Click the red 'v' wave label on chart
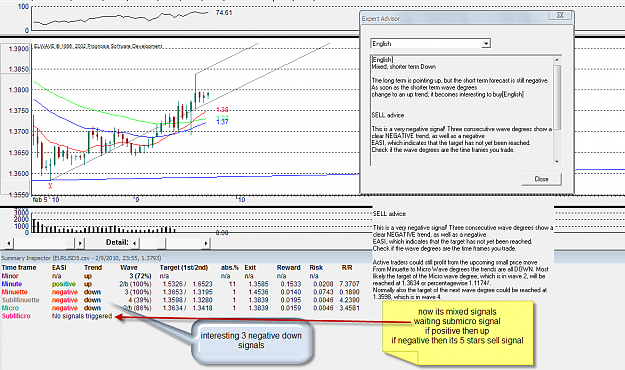Image resolution: width=625 pixels, height=370 pixels. coord(50,185)
